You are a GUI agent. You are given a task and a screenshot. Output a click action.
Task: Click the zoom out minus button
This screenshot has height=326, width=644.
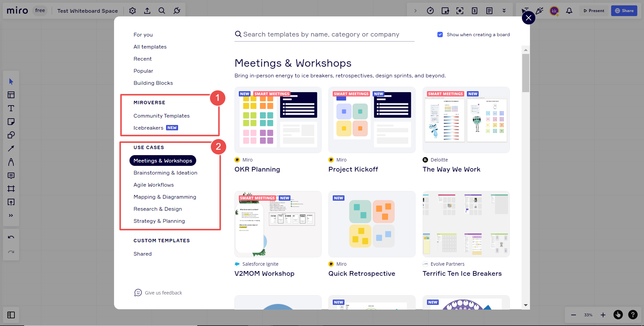click(574, 315)
